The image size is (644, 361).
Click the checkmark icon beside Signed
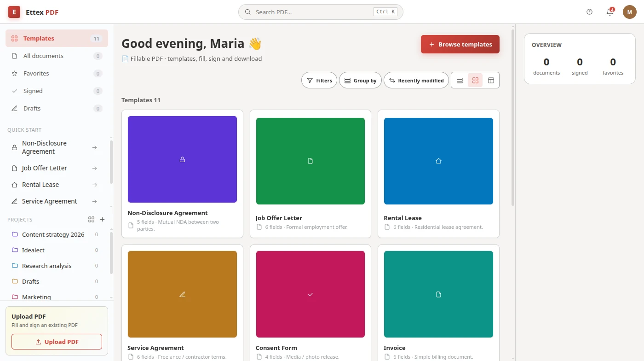pos(14,91)
